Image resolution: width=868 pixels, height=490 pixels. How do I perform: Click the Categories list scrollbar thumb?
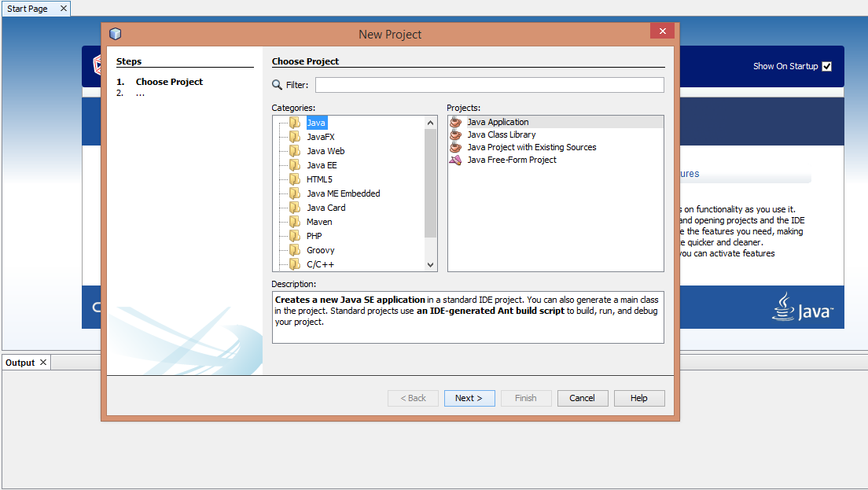[430, 182]
